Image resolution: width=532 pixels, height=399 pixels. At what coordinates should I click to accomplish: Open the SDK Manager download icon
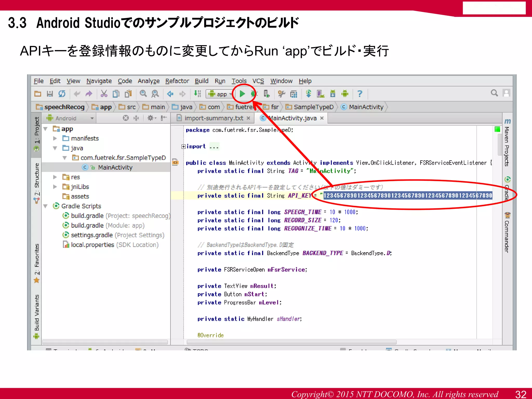tap(333, 94)
